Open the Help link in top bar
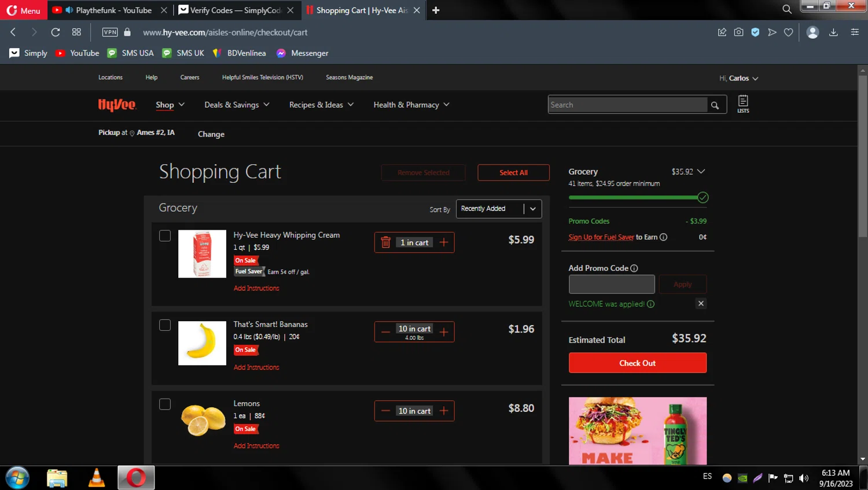 152,78
